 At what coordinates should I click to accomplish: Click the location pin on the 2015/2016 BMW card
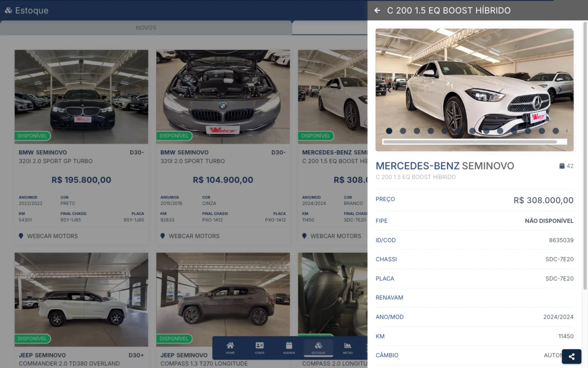[x=162, y=236]
